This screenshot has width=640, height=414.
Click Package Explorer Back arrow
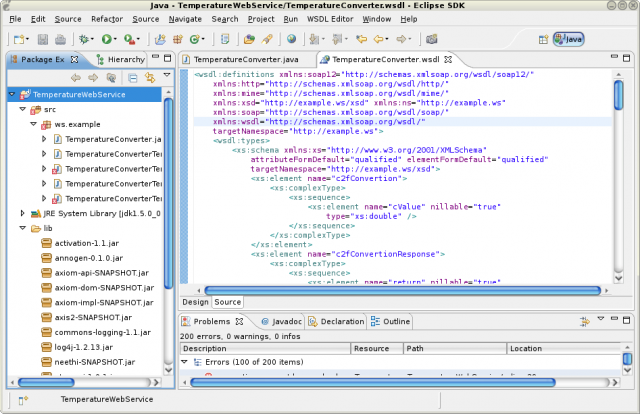[76, 78]
